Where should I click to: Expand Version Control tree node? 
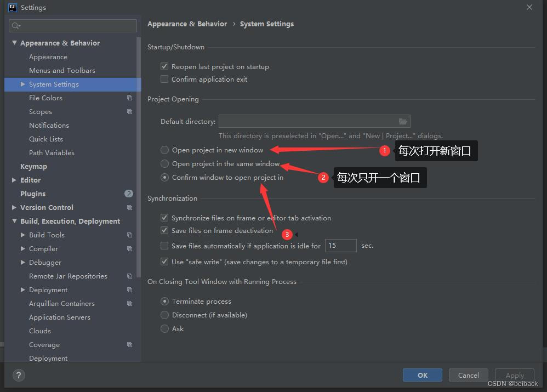pos(14,207)
